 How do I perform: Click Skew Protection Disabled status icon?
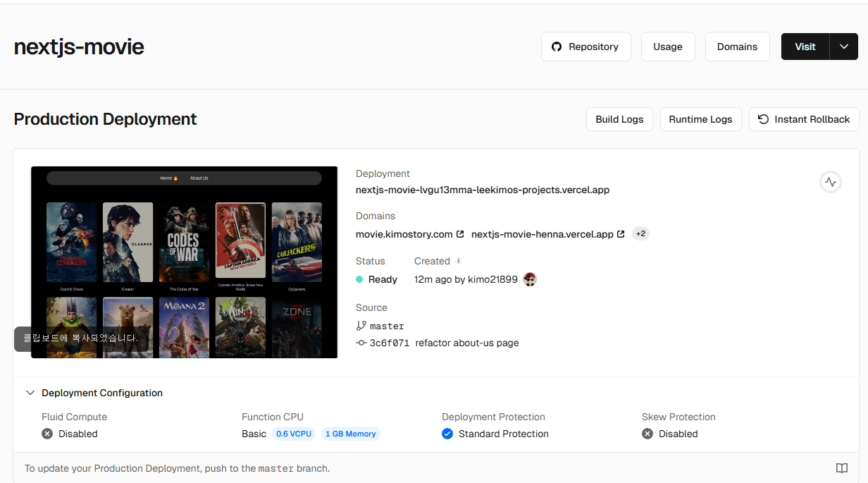tap(647, 434)
